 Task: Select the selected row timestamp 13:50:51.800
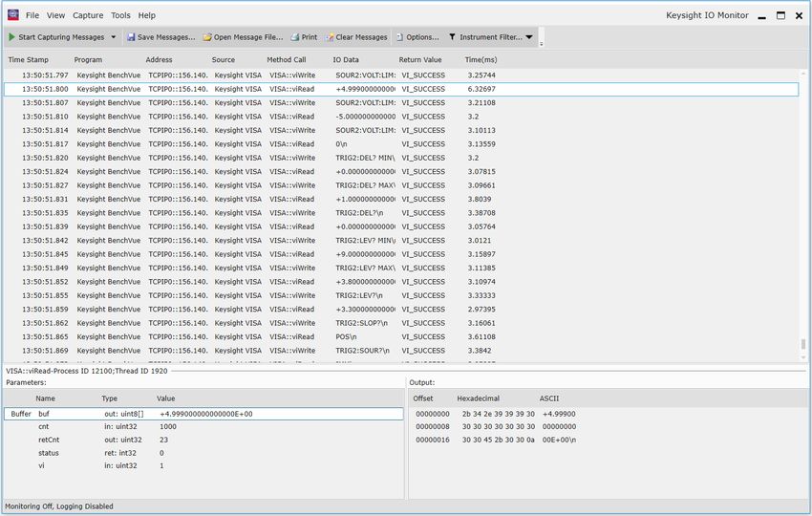401,89
